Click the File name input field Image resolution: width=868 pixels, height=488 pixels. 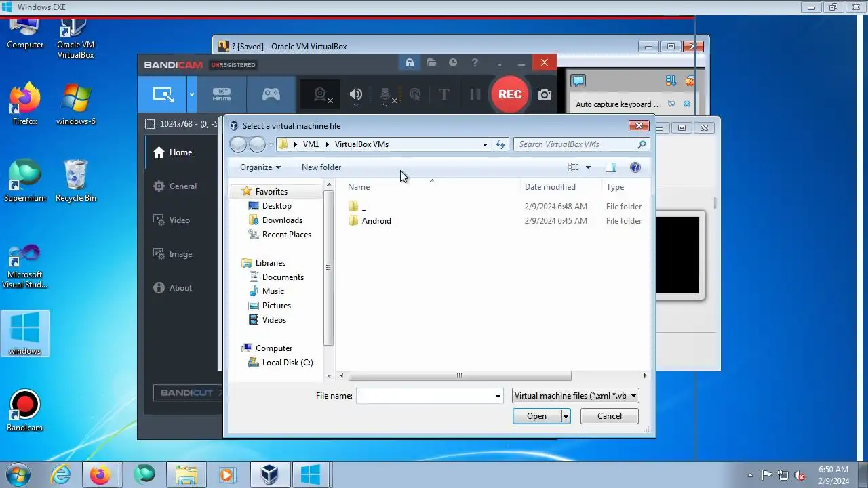(425, 396)
